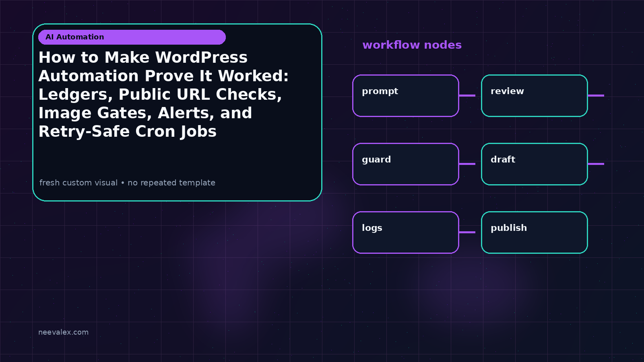Image resolution: width=644 pixels, height=362 pixels.
Task: Click the publish workflow node
Action: [535, 232]
